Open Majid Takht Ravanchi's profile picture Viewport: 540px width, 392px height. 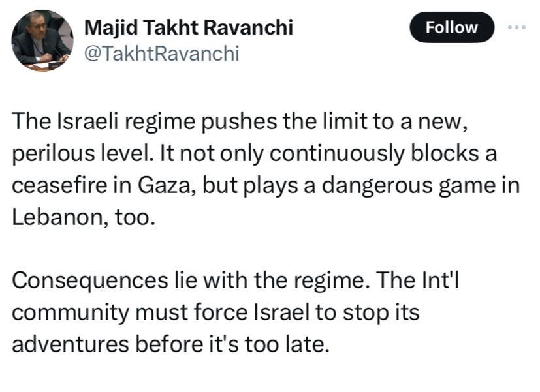tap(42, 40)
